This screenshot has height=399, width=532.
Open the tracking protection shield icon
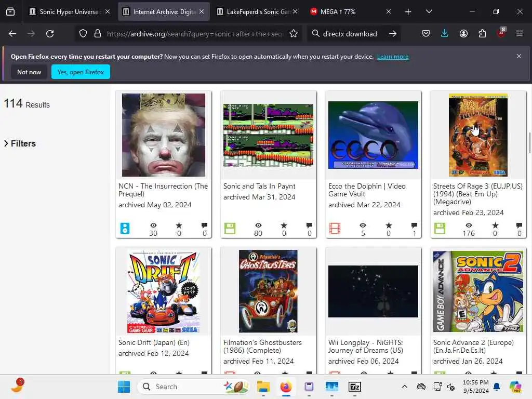pyautogui.click(x=83, y=34)
